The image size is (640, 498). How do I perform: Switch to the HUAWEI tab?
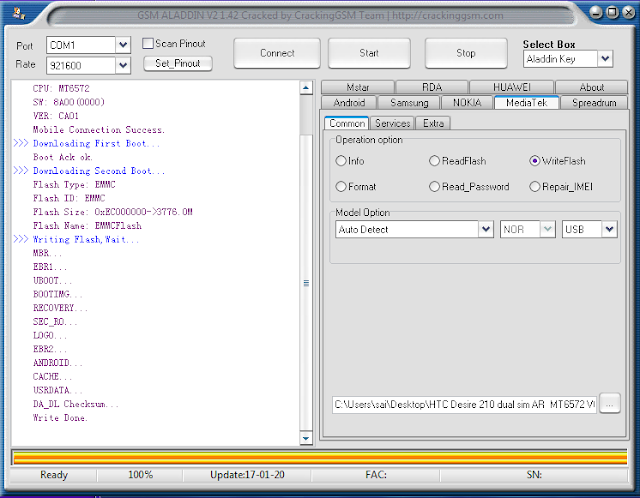[511, 87]
